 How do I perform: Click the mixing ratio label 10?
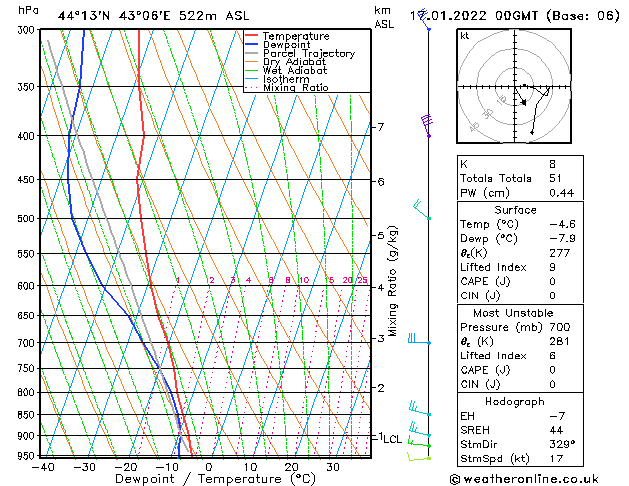pos(304,280)
